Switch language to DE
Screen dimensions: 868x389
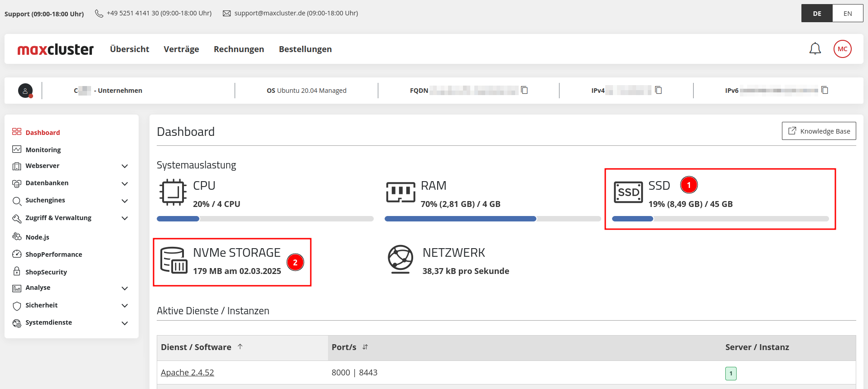click(817, 14)
